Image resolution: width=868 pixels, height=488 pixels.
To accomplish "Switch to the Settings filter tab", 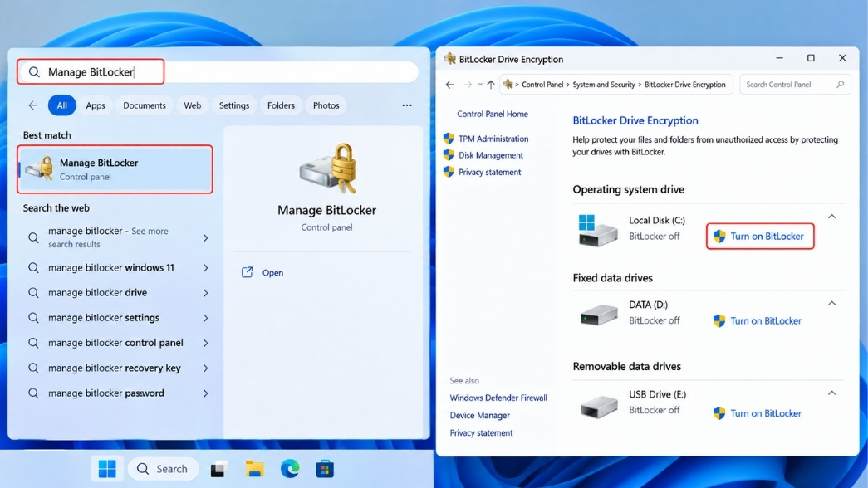I will pyautogui.click(x=234, y=105).
